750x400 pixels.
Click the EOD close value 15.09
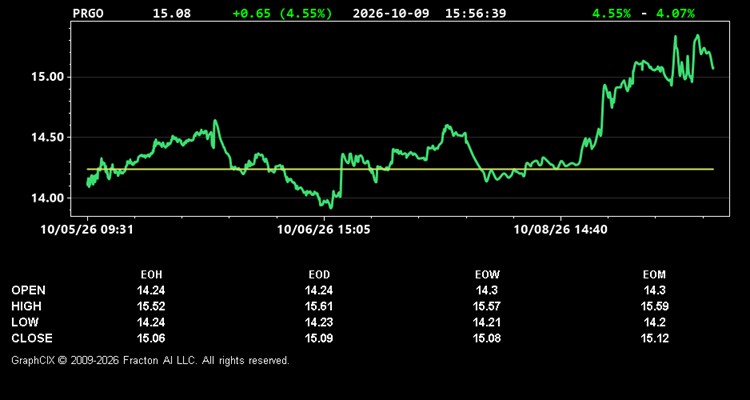coord(319,338)
